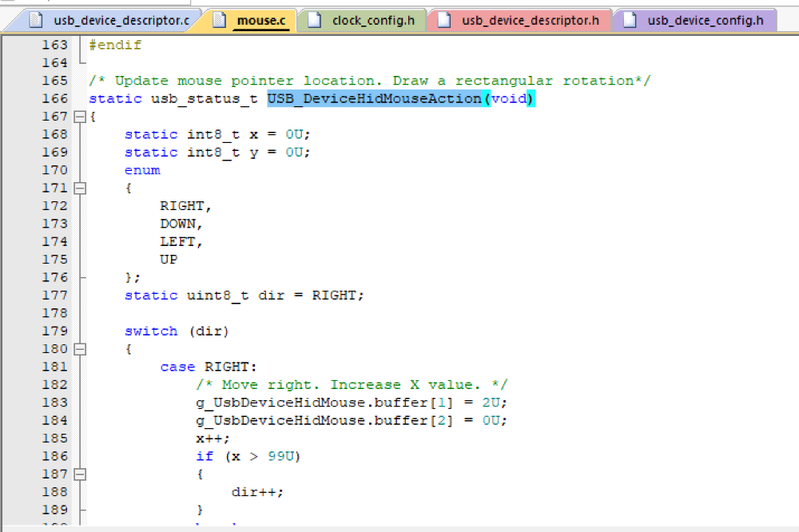Image resolution: width=799 pixels, height=532 pixels.
Task: Click file icon on mouse.c tab
Action: [219, 21]
